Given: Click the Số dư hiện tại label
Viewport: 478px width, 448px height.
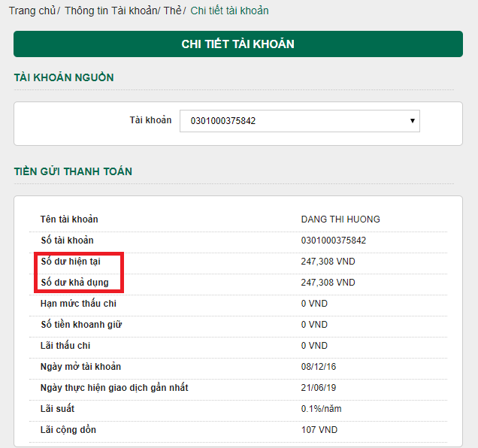Looking at the screenshot, I should click(71, 262).
